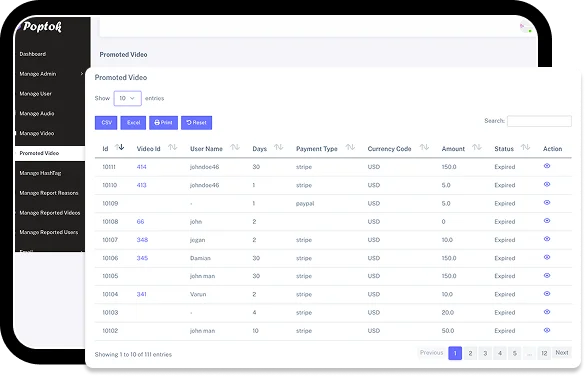Click paypal payment type cell
This screenshot has height=376, width=585.
pyautogui.click(x=305, y=204)
